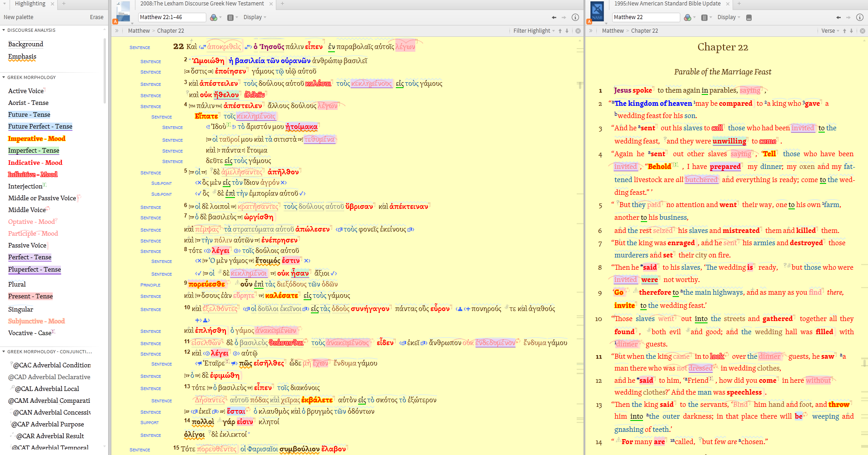This screenshot has height=455, width=868.
Task: Open info icon in NASB panel
Action: 860,17
